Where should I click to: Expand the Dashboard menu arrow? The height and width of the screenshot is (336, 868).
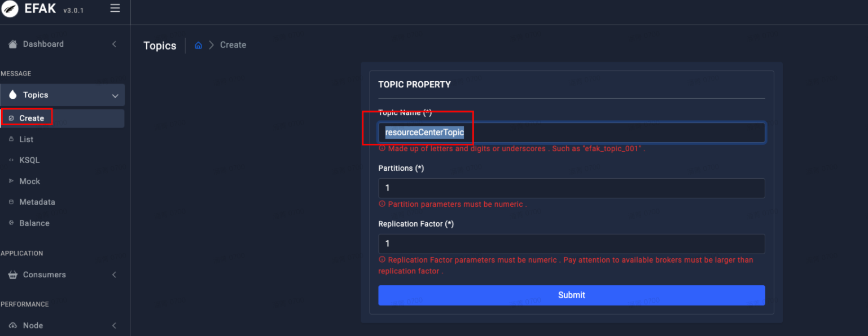pyautogui.click(x=114, y=44)
